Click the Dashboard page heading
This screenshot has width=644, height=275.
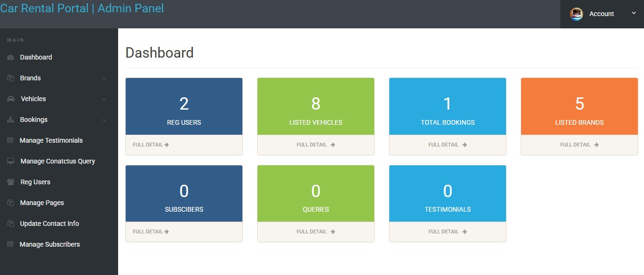click(160, 52)
